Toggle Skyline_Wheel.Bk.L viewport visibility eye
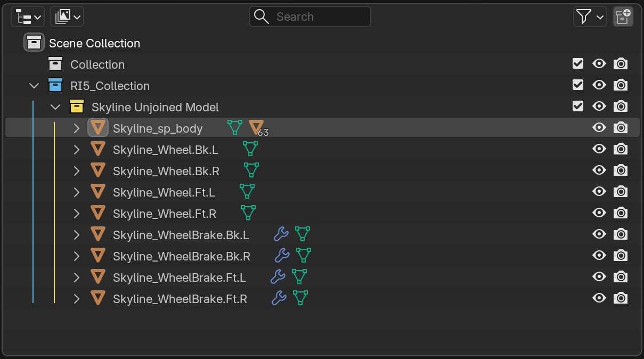The height and width of the screenshot is (359, 644). pyautogui.click(x=599, y=149)
